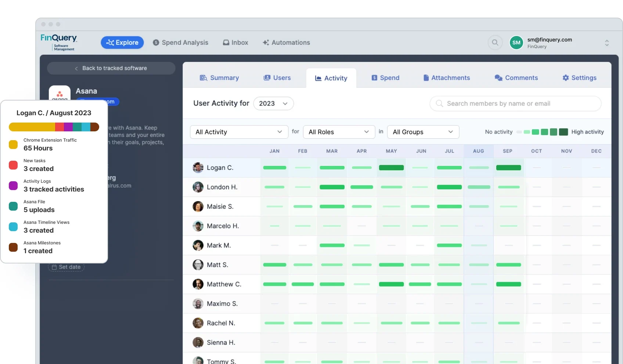Click Mark M. avatar
This screenshot has width=623, height=364.
(x=198, y=245)
